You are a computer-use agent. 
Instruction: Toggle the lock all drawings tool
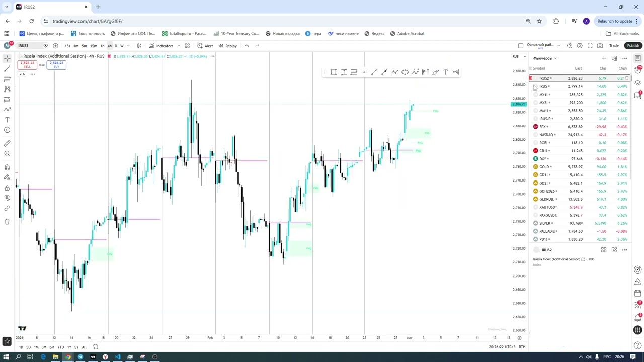[7, 188]
